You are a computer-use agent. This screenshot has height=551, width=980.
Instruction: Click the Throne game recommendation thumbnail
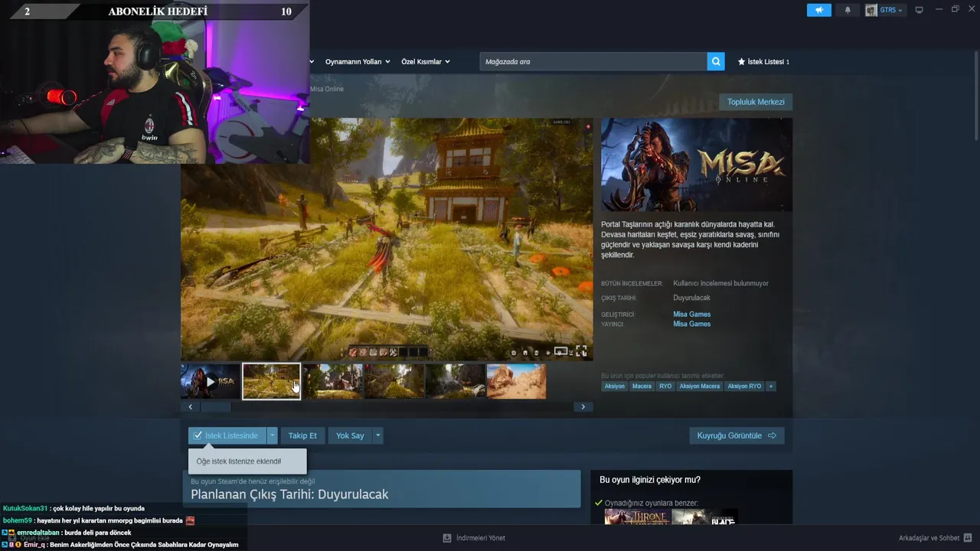637,517
